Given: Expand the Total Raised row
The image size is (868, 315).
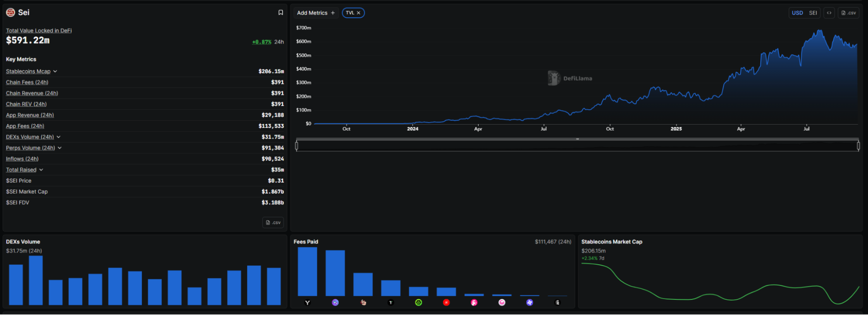Looking at the screenshot, I should coord(41,170).
